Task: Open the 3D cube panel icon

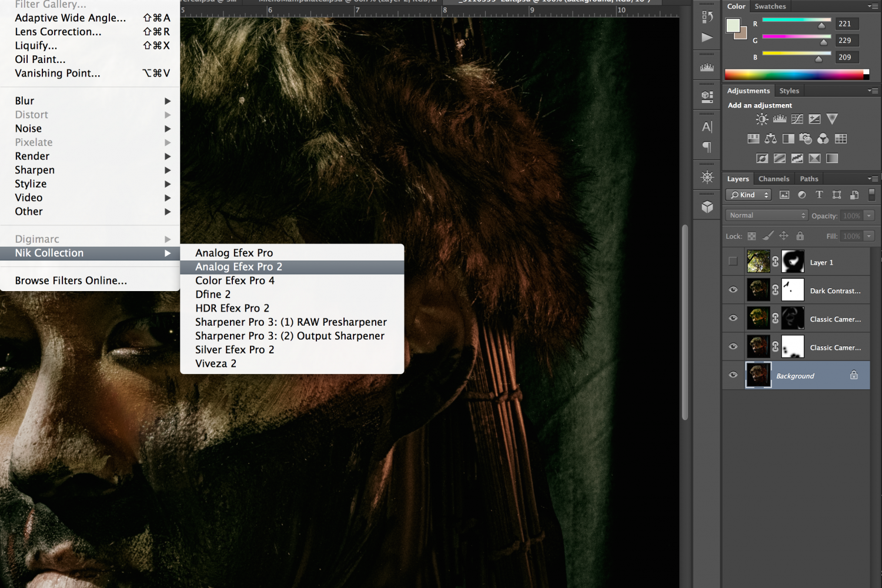Action: coord(707,207)
